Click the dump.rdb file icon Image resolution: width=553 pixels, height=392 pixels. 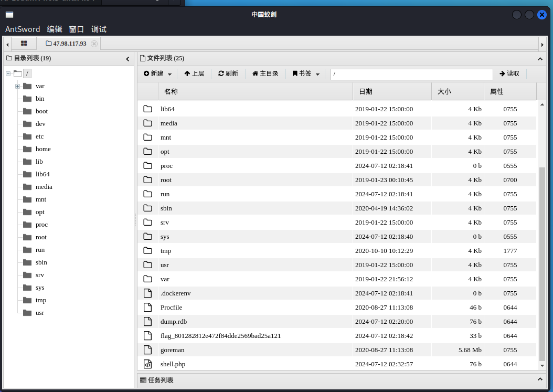tap(148, 322)
